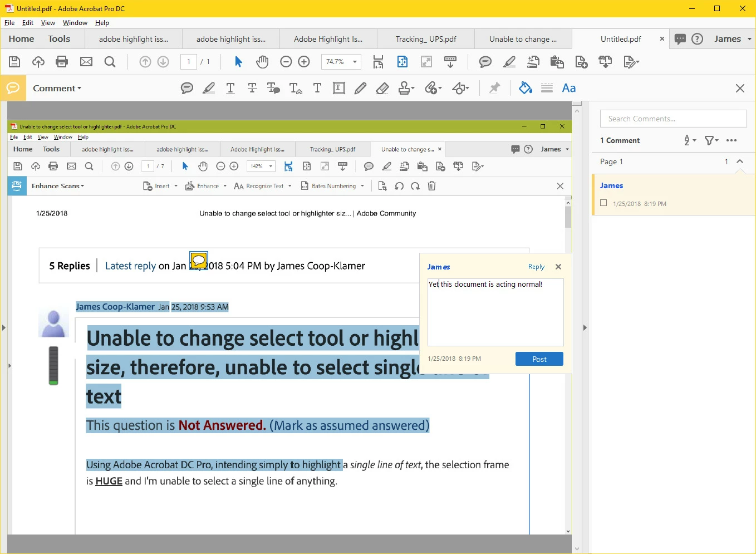The height and width of the screenshot is (554, 756).
Task: Open the notifications speech bubble icon
Action: pos(680,39)
